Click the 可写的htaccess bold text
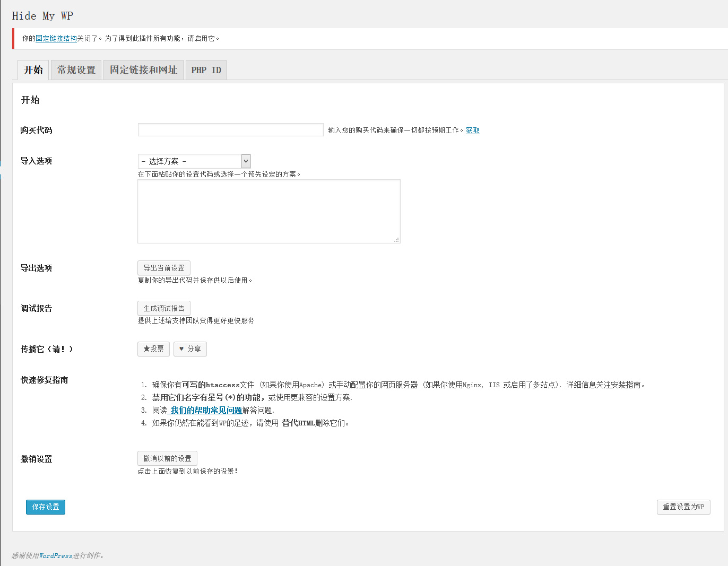The height and width of the screenshot is (566, 728). point(211,385)
